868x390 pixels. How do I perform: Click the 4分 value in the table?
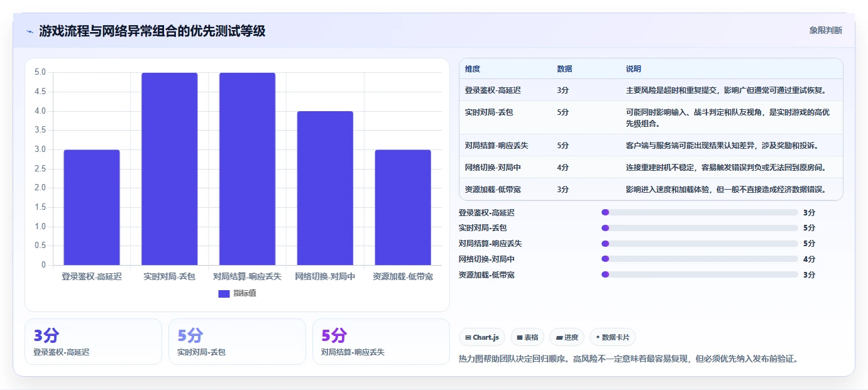click(563, 167)
